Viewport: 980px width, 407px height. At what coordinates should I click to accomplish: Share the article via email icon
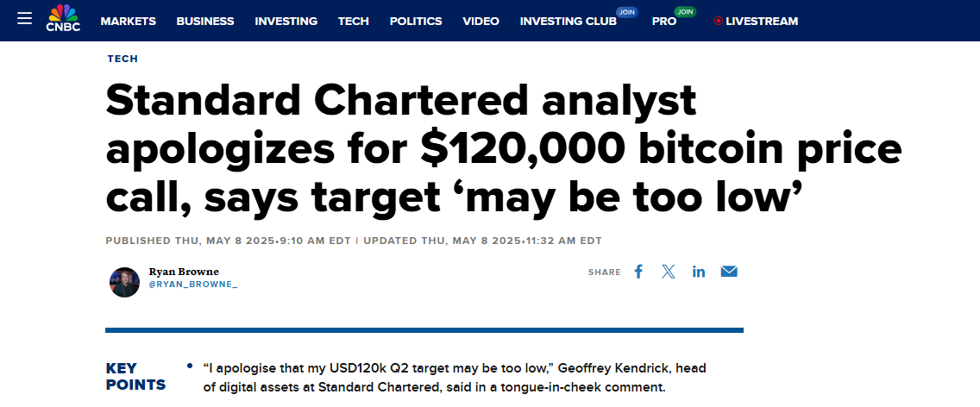(x=729, y=272)
